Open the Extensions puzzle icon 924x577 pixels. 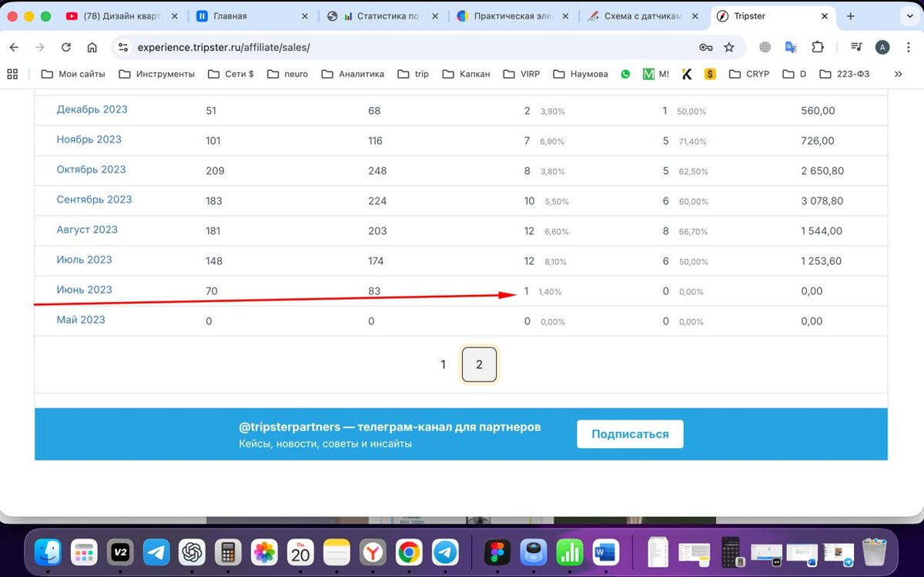[x=818, y=48]
